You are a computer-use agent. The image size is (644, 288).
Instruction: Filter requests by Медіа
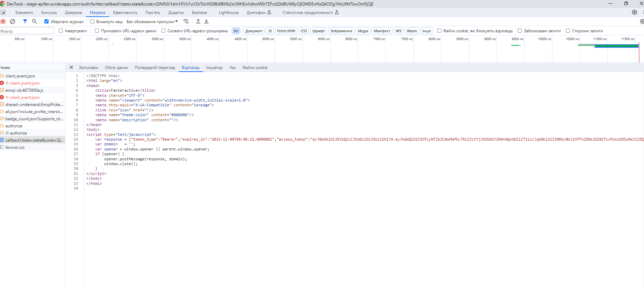[363, 31]
